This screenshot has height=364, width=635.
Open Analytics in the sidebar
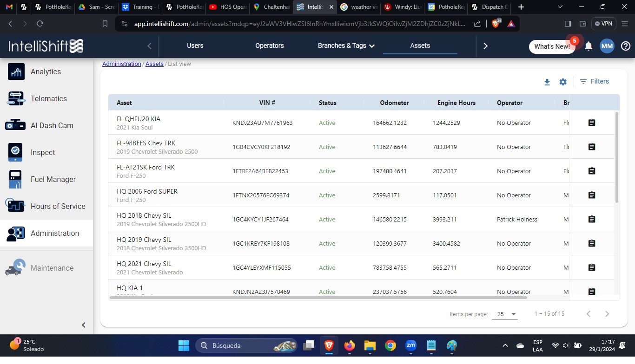tap(46, 71)
